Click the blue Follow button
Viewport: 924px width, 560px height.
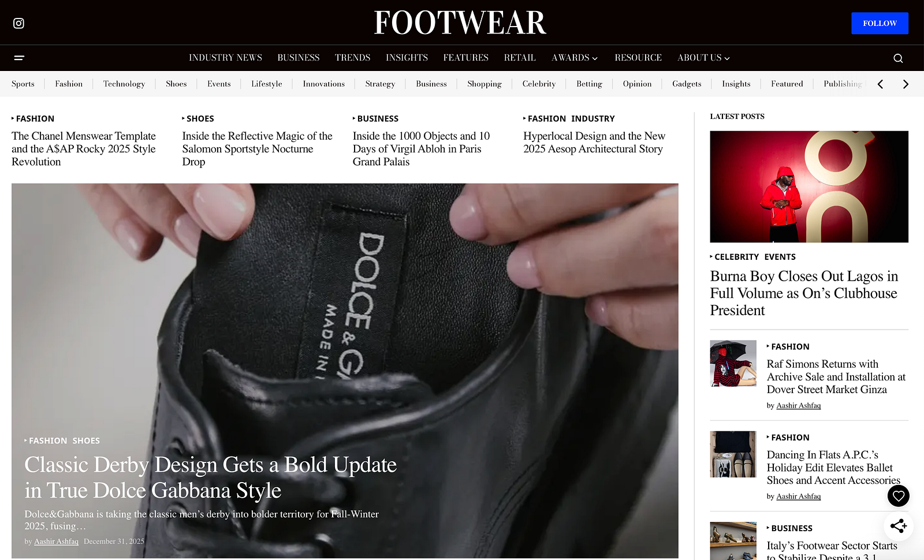[x=880, y=23]
